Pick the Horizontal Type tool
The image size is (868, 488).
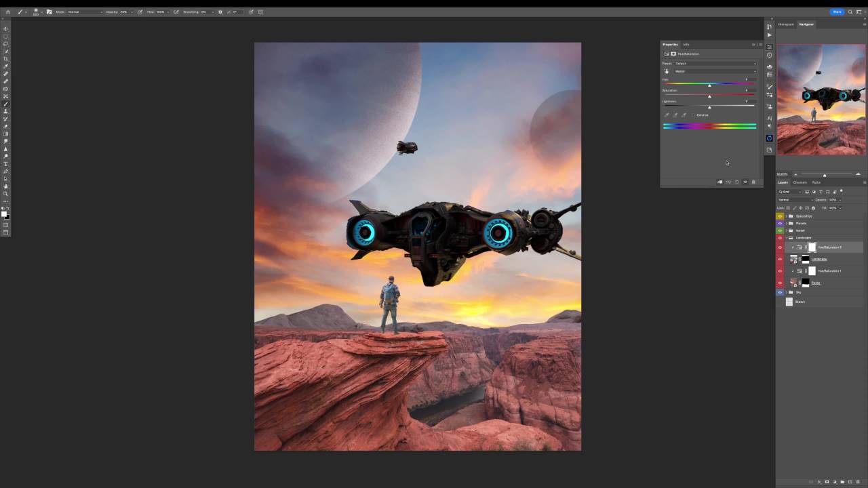(6, 164)
